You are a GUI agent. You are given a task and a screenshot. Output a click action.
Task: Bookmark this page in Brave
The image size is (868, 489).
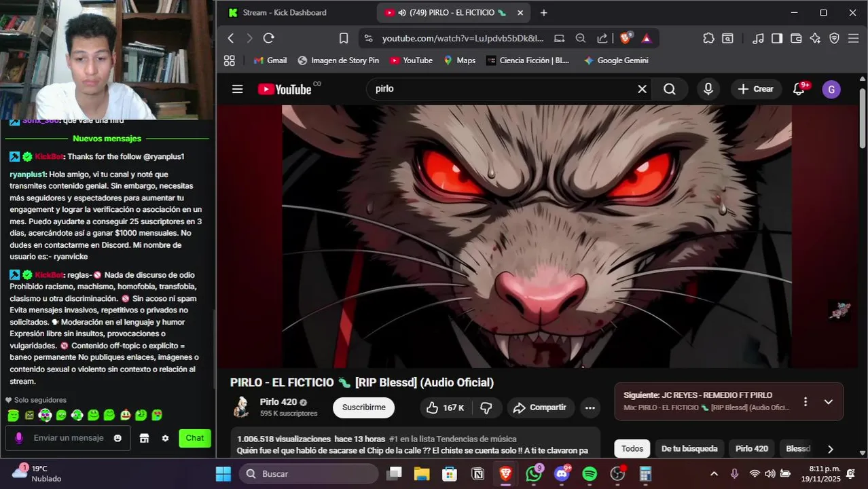point(344,39)
